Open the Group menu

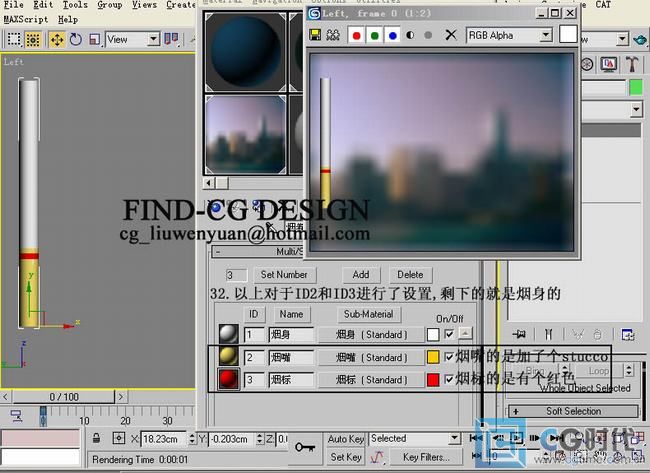coord(109,5)
